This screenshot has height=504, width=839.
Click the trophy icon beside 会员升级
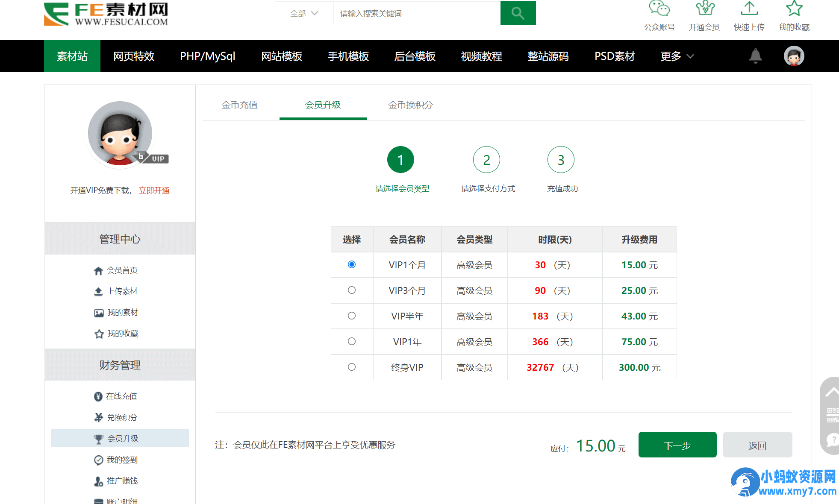pos(99,439)
